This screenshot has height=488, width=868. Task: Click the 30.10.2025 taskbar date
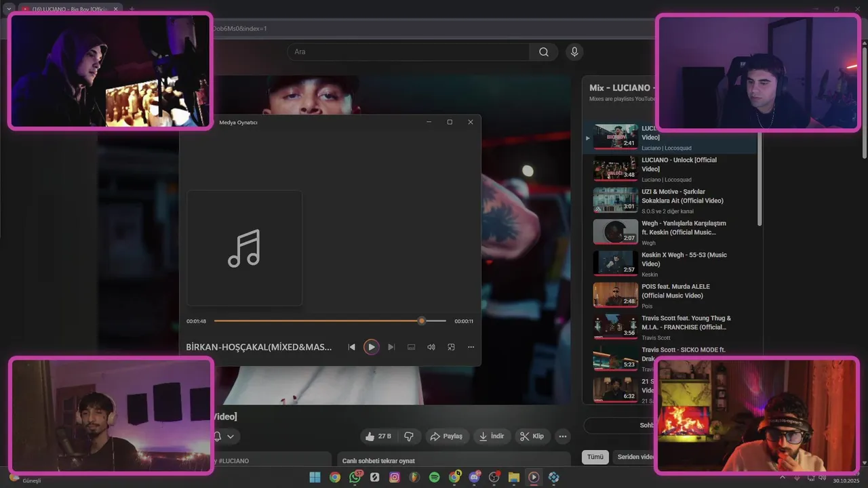(847, 481)
